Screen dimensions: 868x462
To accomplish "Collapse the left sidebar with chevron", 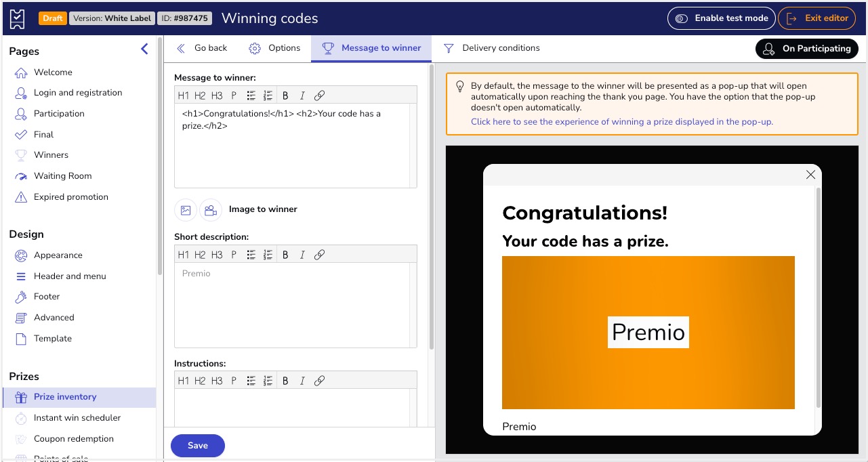I will point(144,49).
